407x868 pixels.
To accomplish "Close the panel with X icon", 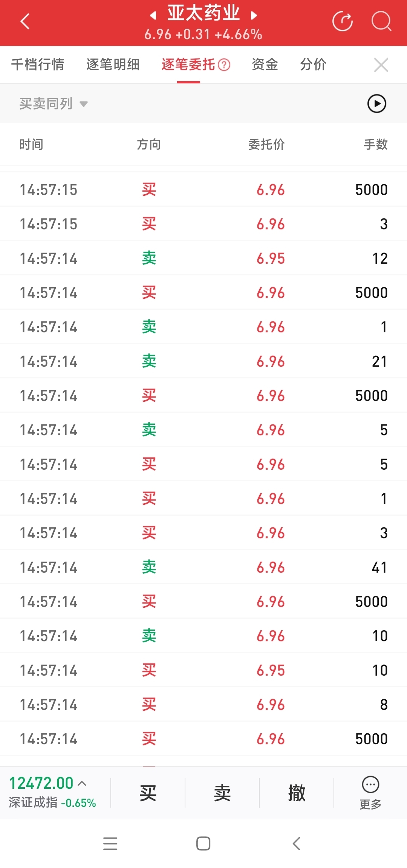I will [x=381, y=65].
